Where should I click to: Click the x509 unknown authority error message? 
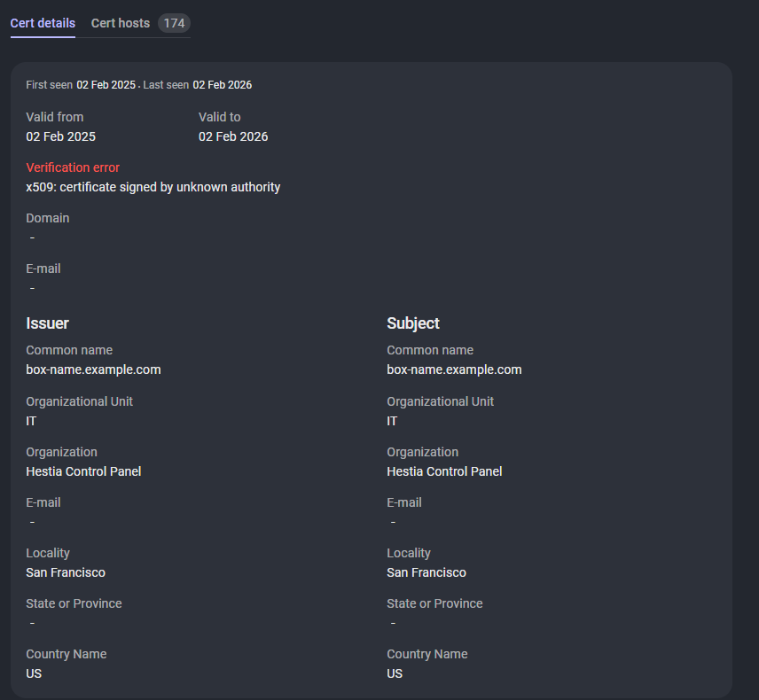(153, 187)
